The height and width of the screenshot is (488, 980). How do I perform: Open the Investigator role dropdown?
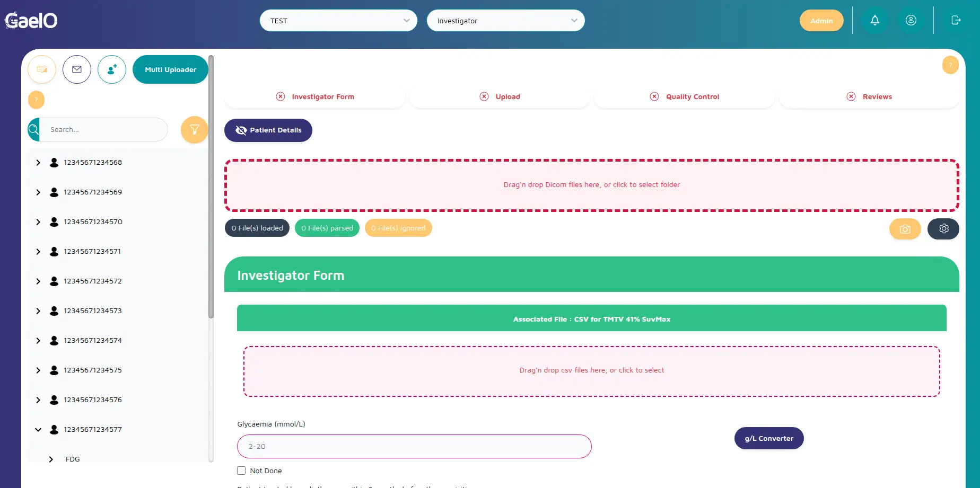coord(506,21)
